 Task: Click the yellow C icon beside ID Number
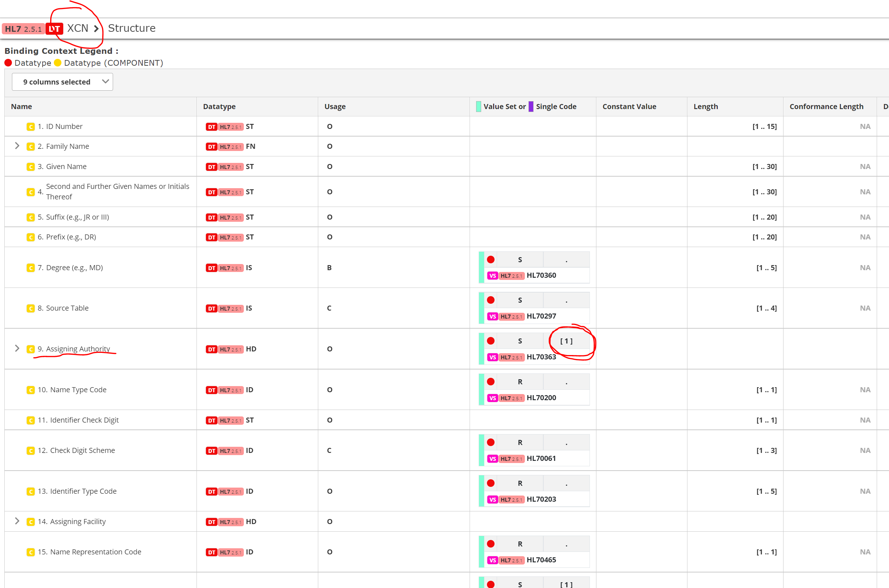point(30,126)
